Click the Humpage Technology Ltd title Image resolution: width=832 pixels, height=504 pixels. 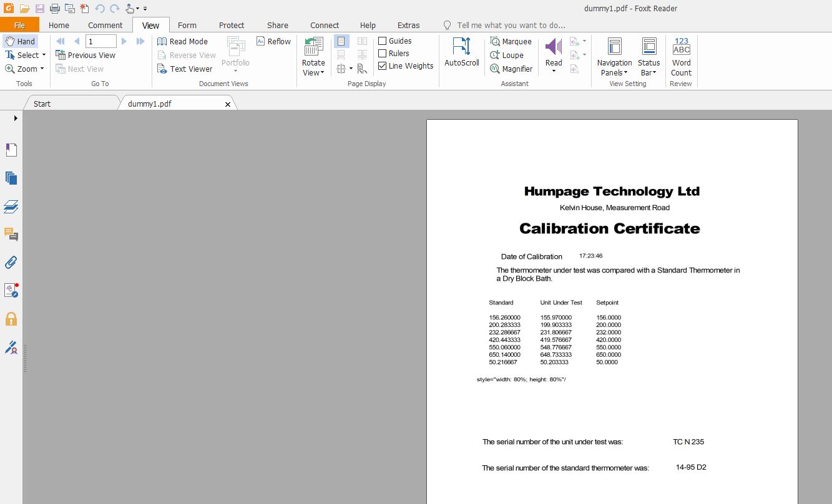pos(612,191)
